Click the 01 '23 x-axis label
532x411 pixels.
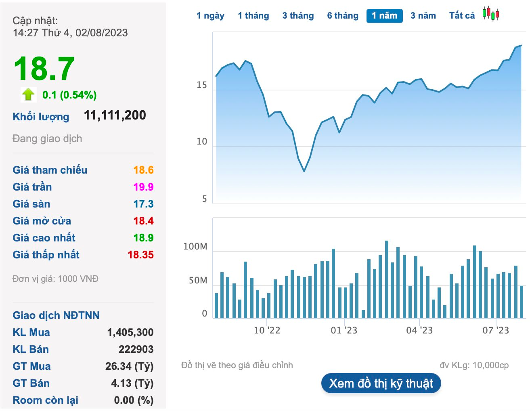click(344, 330)
